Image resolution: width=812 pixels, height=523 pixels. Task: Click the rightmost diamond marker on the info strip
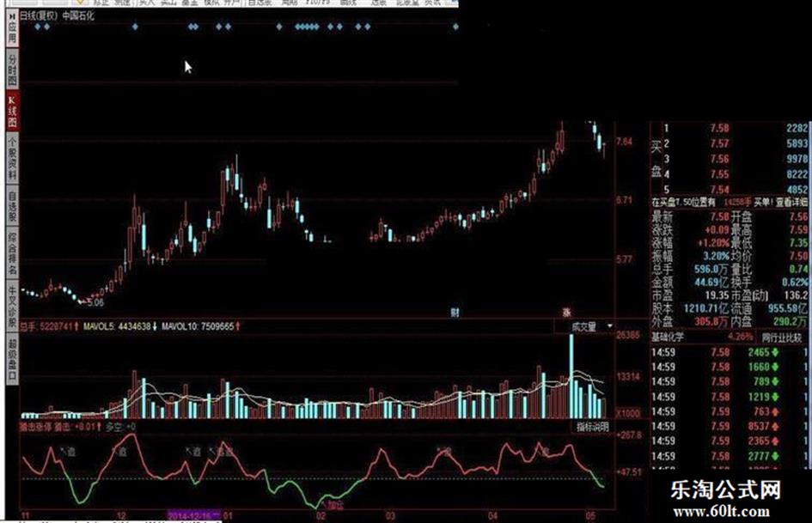(455, 27)
